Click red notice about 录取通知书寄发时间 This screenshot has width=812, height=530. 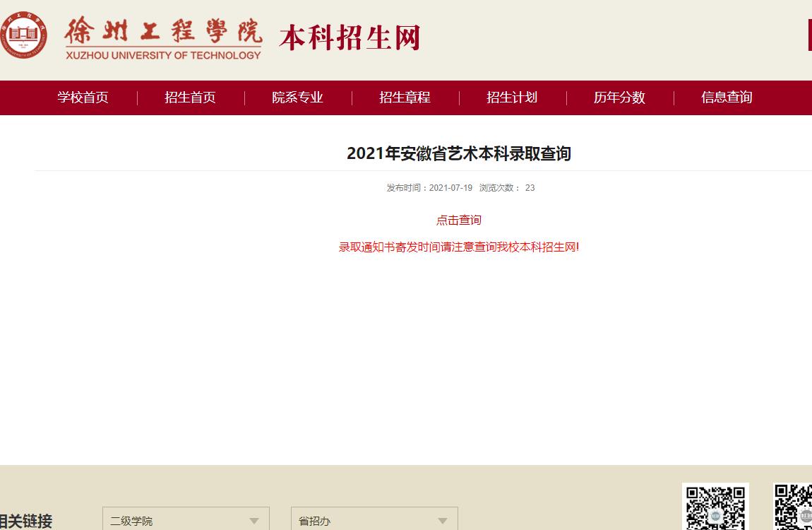pos(459,247)
